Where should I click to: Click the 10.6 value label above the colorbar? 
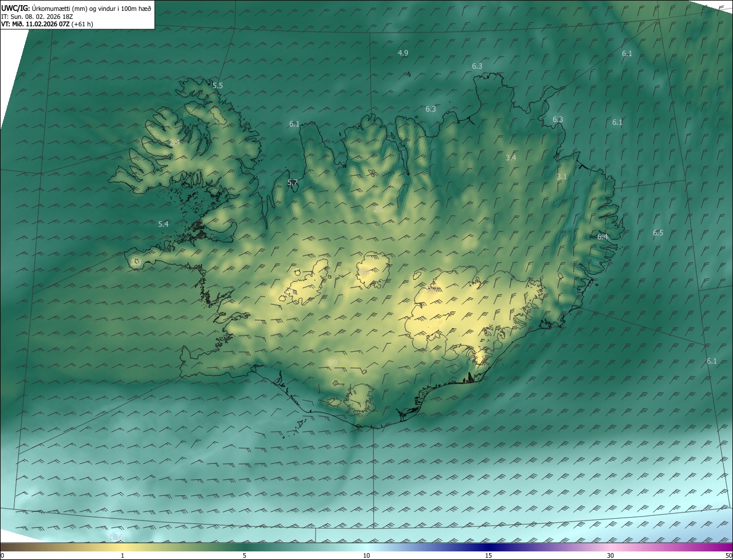tap(115, 537)
